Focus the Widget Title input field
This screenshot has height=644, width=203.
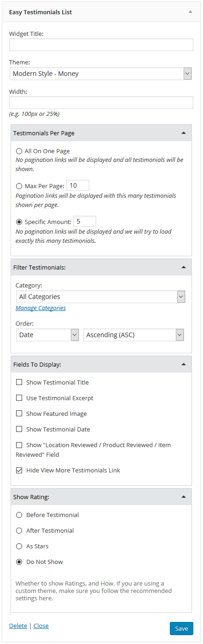[x=101, y=45]
